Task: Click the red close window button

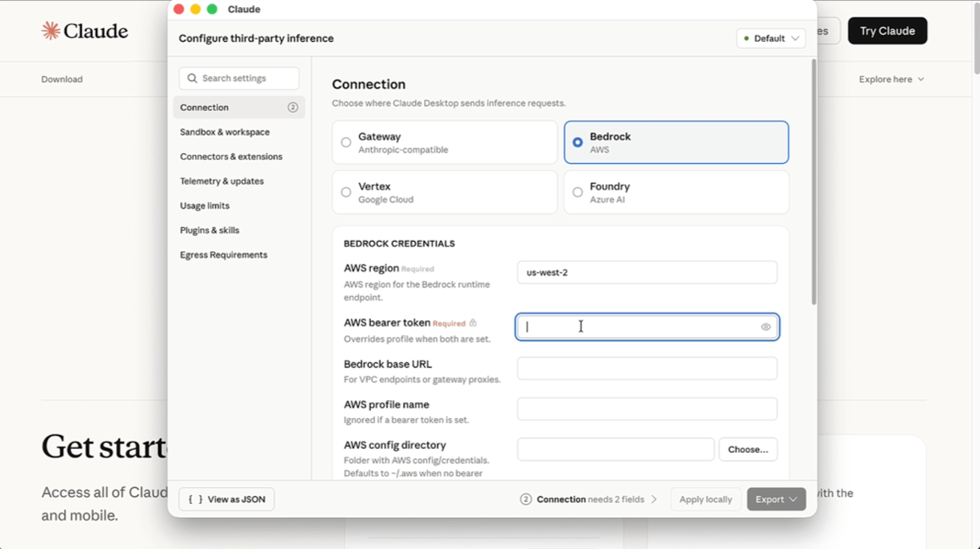Action: (179, 9)
